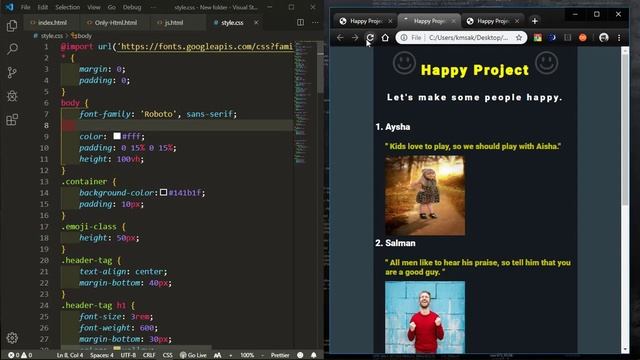Click the gray panel extension icon
Viewport: 640px width, 360px height.
[x=567, y=38]
